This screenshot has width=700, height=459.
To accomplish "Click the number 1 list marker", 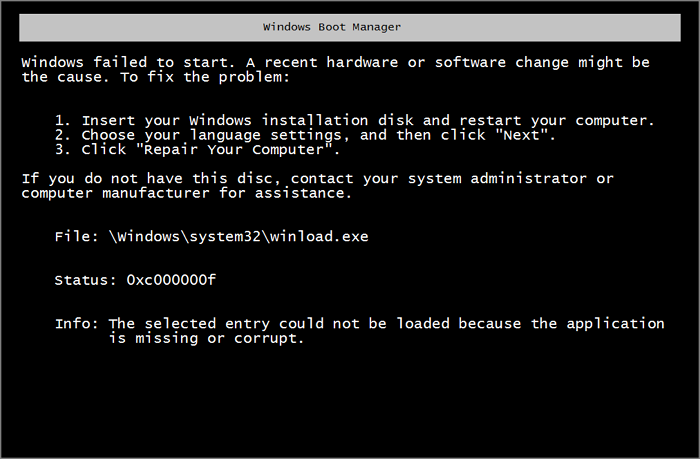I will [62, 120].
